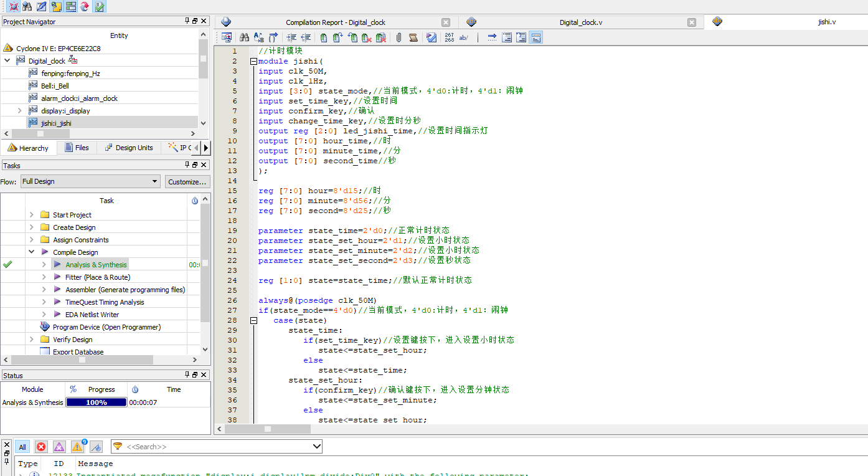Toggle the red error messages filter

41,447
